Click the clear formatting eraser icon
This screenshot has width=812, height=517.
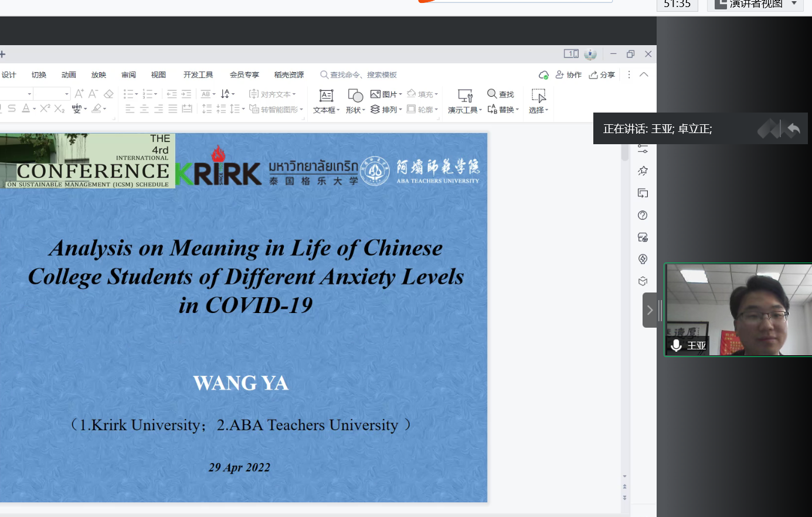[x=108, y=94]
